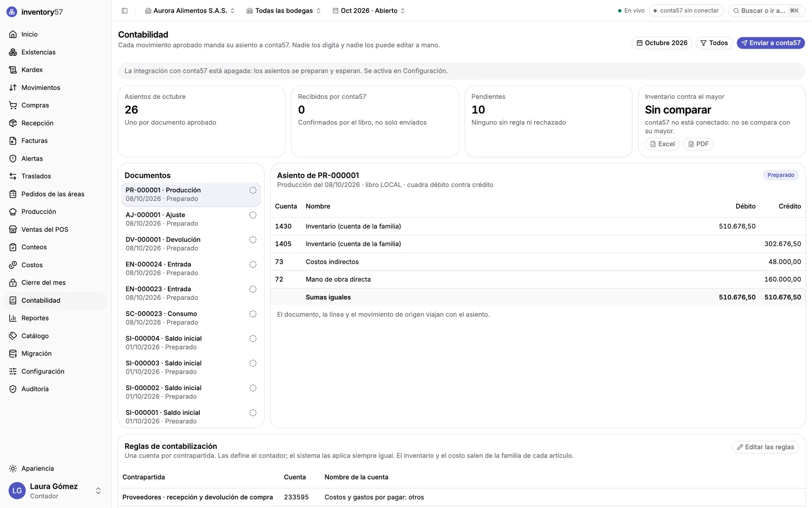Image resolution: width=812 pixels, height=508 pixels.
Task: Click status circle of PR-000001 Producción
Action: click(253, 191)
